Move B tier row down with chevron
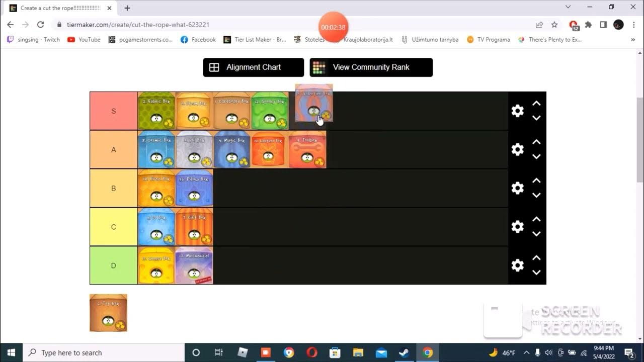The width and height of the screenshot is (644, 362). [536, 196]
